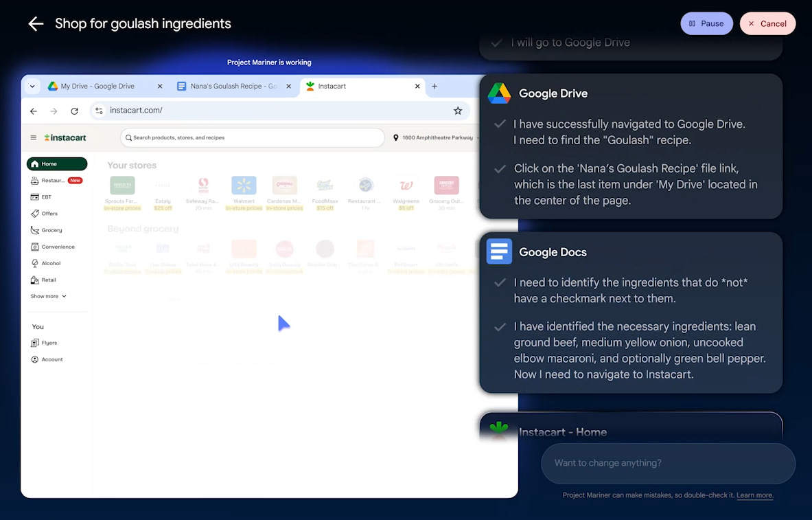The height and width of the screenshot is (520, 812).
Task: Pause the Project Mariner task
Action: (x=706, y=23)
